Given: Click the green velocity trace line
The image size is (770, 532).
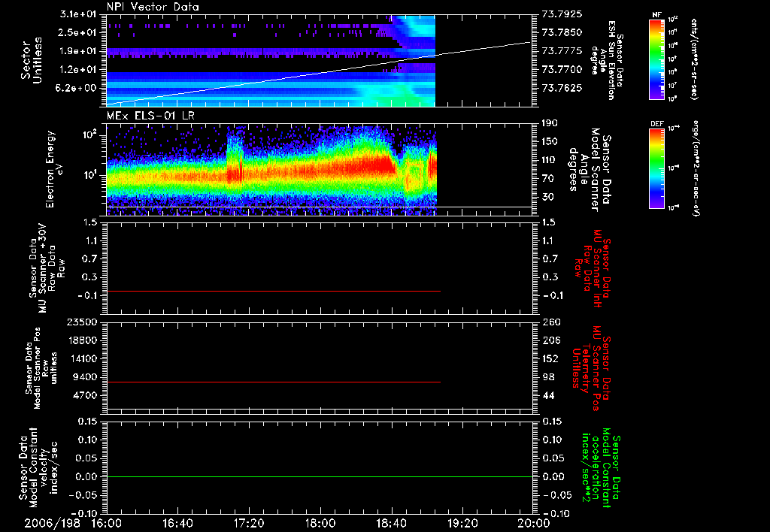Looking at the screenshot, I should pyautogui.click(x=320, y=476).
